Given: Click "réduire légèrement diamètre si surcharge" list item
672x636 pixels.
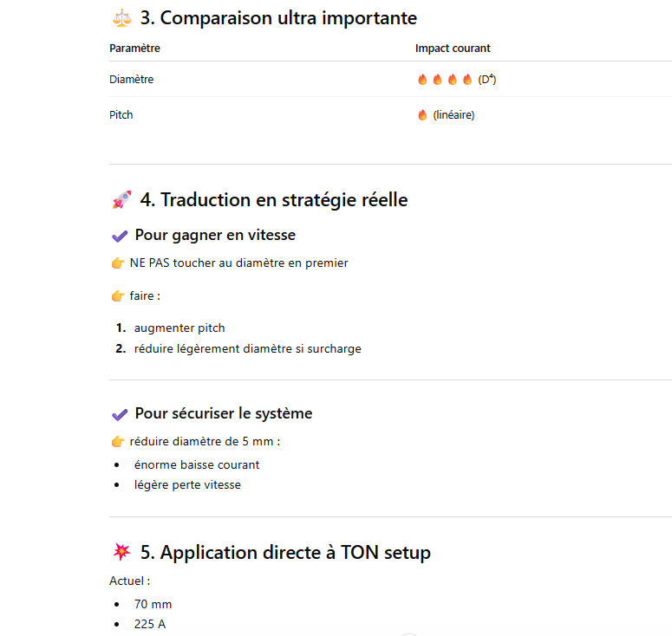Looking at the screenshot, I should 247,349.
